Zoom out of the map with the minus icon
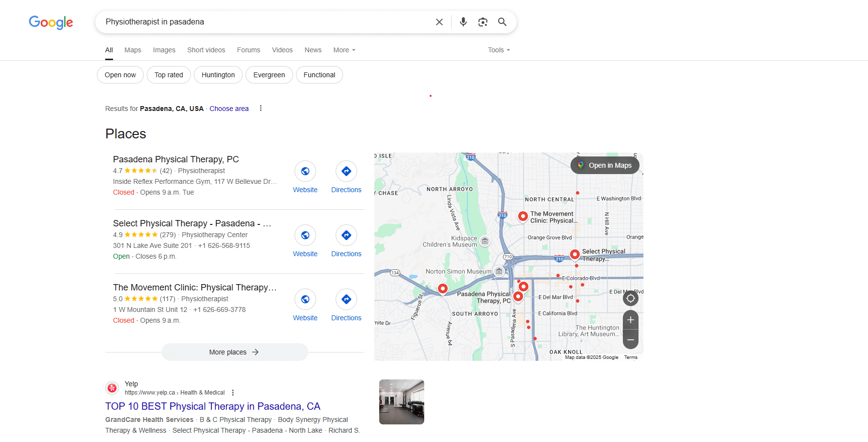Viewport: 868px width, 442px height. [630, 339]
